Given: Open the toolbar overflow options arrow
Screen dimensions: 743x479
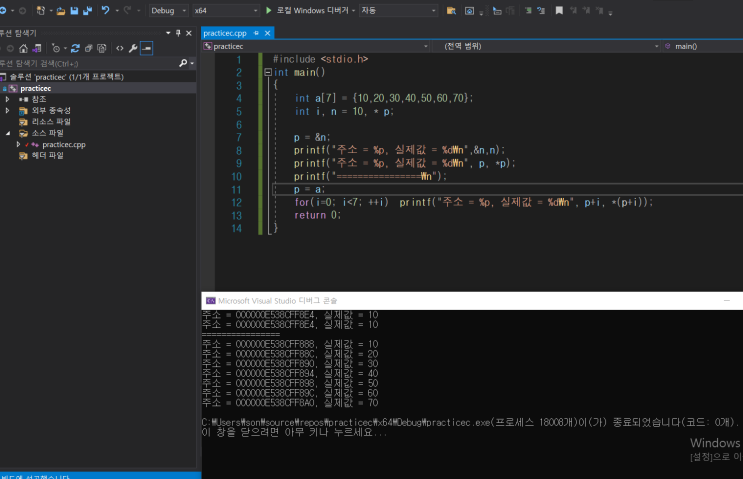Looking at the screenshot, I should (x=610, y=13).
